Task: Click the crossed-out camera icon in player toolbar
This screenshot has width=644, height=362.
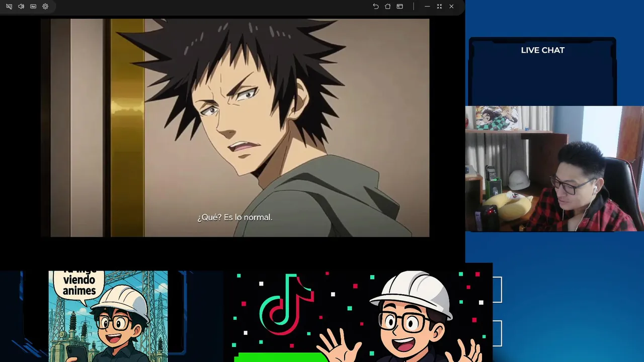Action: [x=9, y=7]
